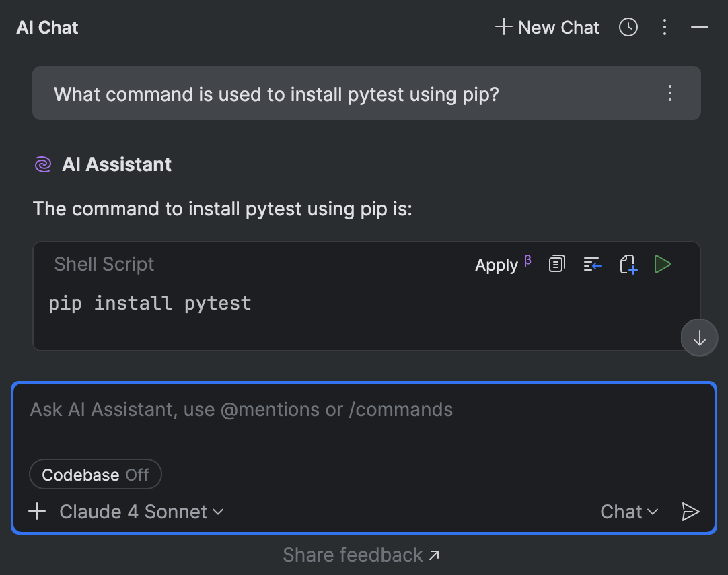Start a New Chat

pyautogui.click(x=546, y=27)
